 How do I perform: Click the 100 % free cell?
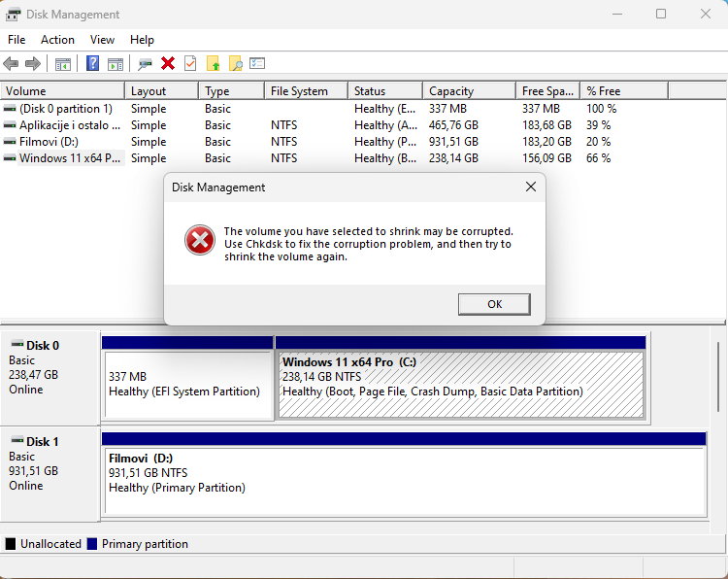[601, 109]
